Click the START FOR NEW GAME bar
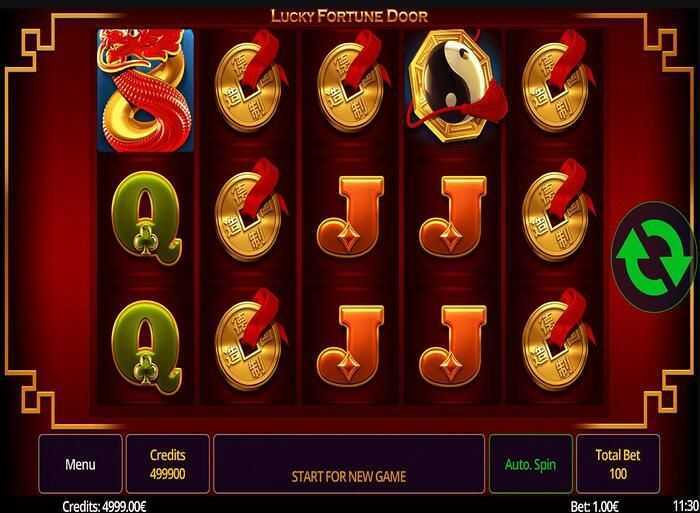The width and height of the screenshot is (700, 513). [x=349, y=464]
